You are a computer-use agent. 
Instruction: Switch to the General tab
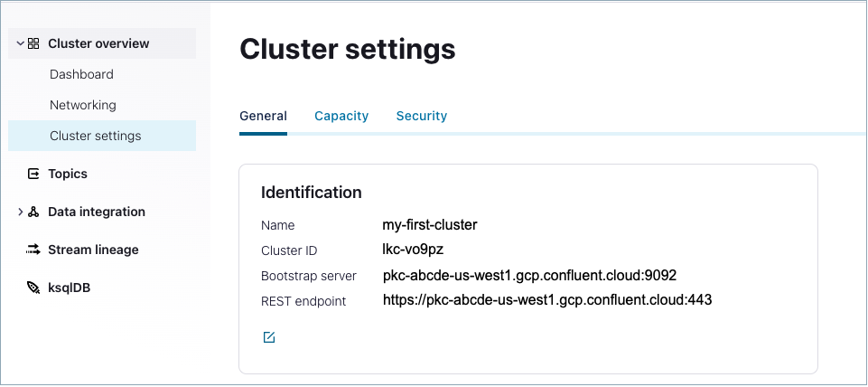coord(263,116)
